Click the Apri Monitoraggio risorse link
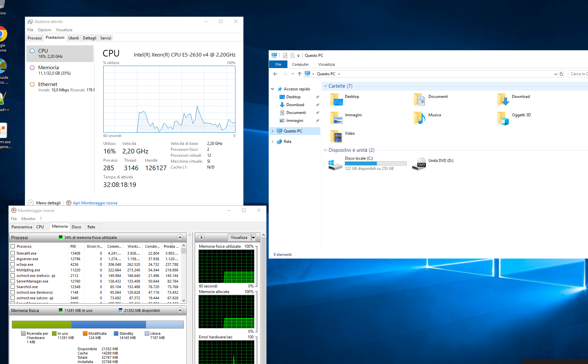Screen dimensions: 588x364 tap(95, 203)
